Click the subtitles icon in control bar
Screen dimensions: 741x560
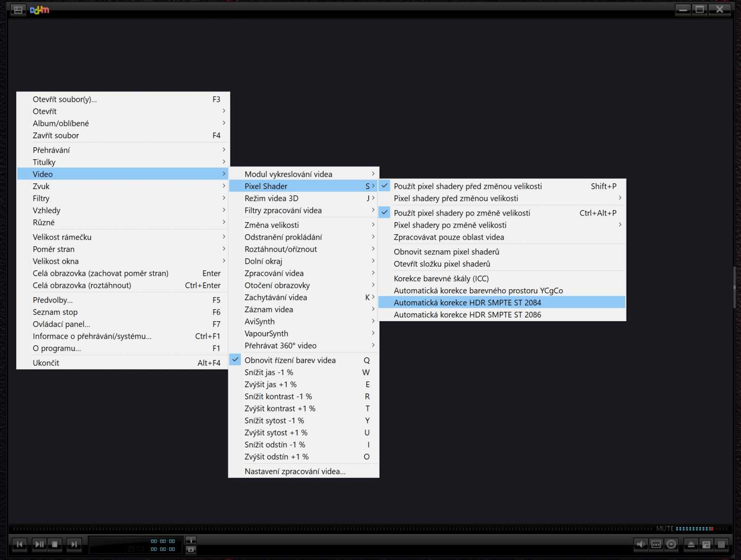[656, 544]
